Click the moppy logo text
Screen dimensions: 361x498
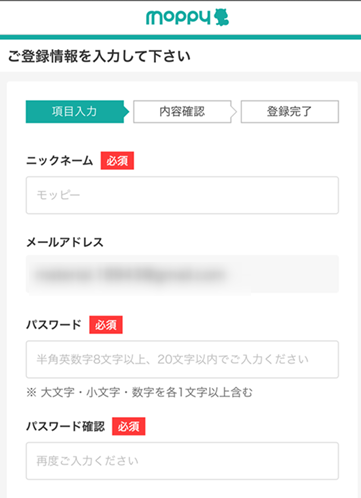pos(178,18)
